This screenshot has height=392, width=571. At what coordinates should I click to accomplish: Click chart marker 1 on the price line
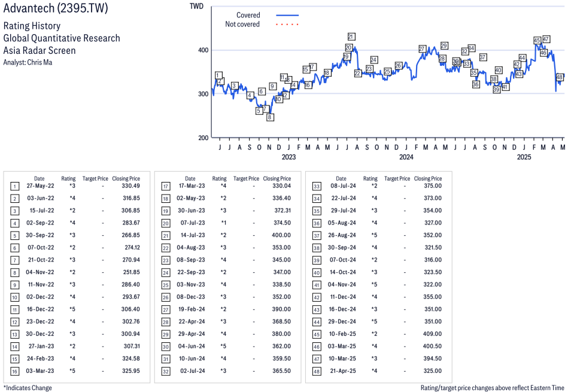(x=218, y=75)
